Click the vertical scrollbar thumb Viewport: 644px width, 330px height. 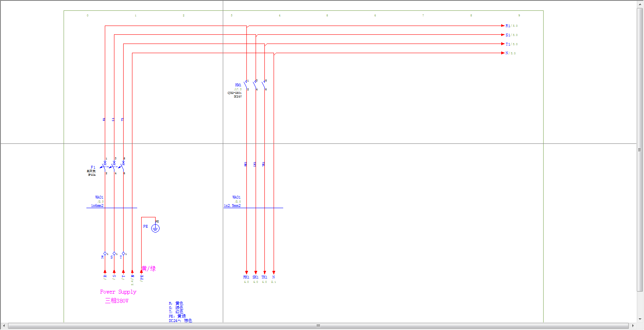[x=640, y=150]
